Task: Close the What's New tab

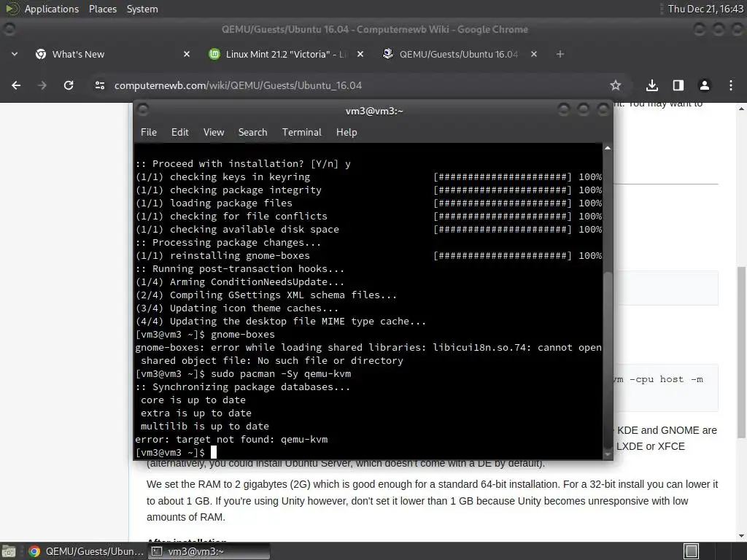Action: 187,54
